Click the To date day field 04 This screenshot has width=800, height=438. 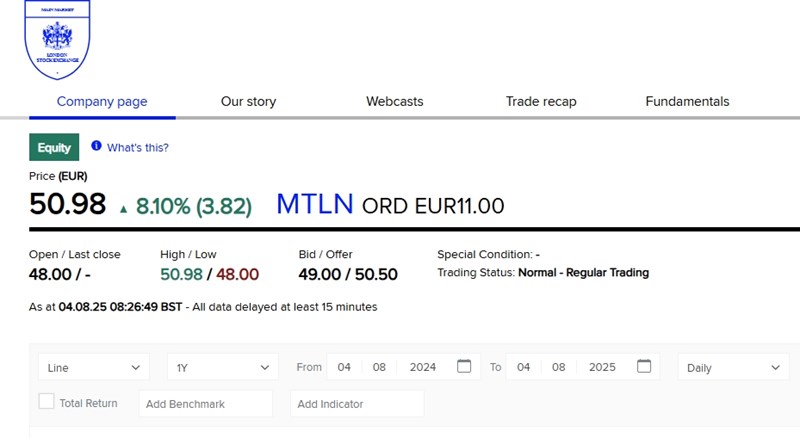coord(523,367)
